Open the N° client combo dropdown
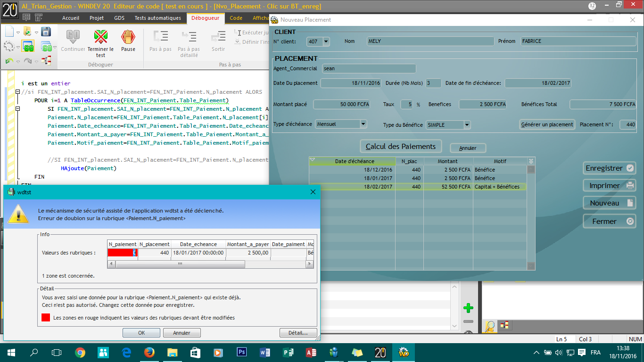 (326, 41)
